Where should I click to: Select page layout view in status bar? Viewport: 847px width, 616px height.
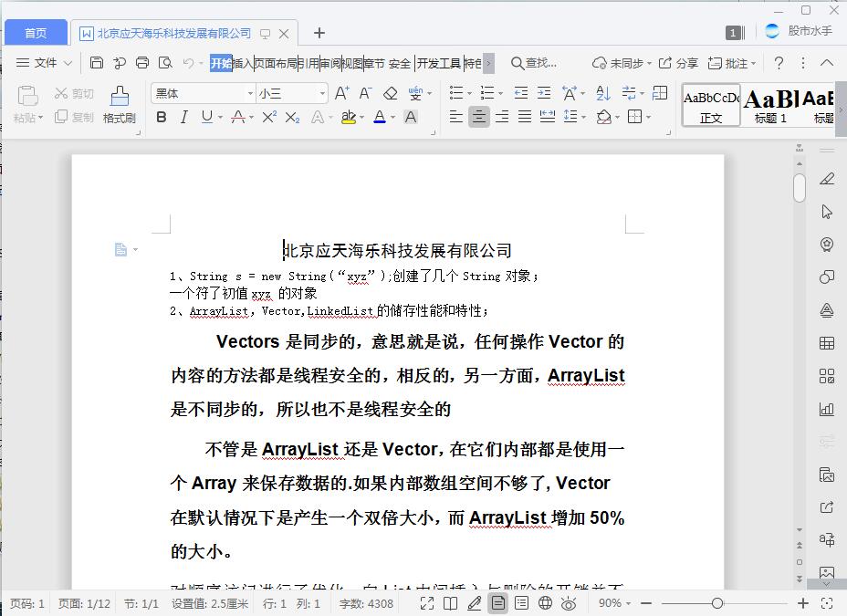[497, 603]
